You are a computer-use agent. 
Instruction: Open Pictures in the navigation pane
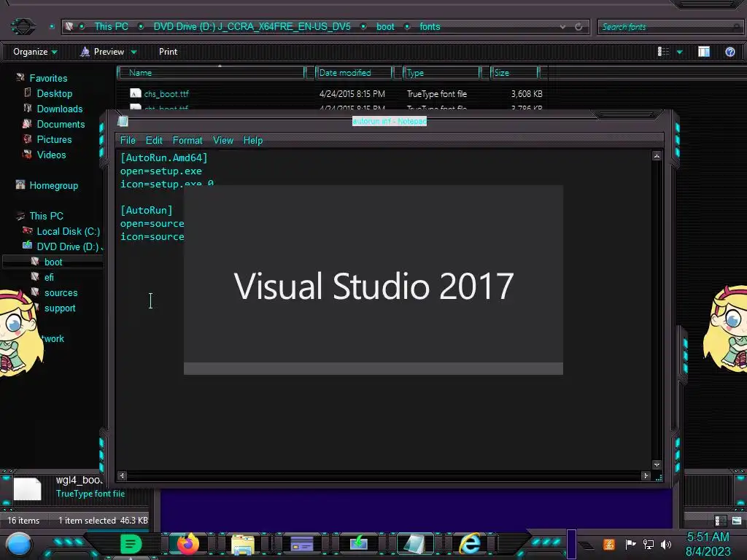[x=54, y=139]
